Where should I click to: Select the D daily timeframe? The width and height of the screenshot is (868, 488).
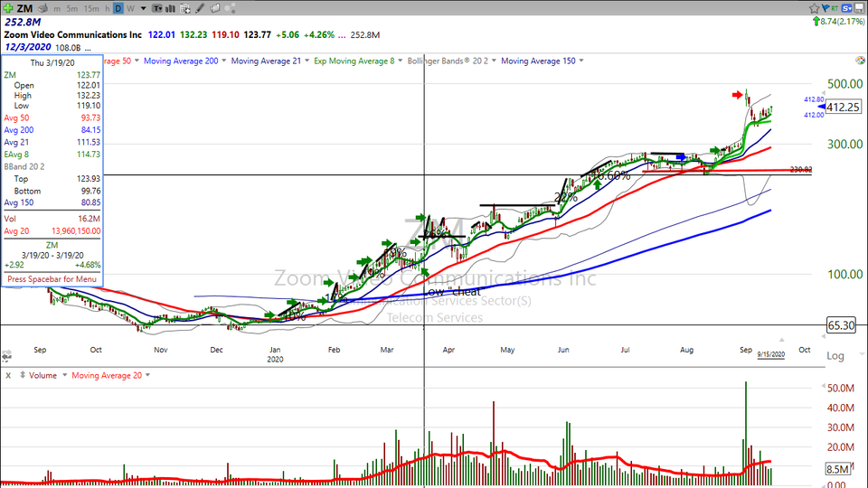118,8
